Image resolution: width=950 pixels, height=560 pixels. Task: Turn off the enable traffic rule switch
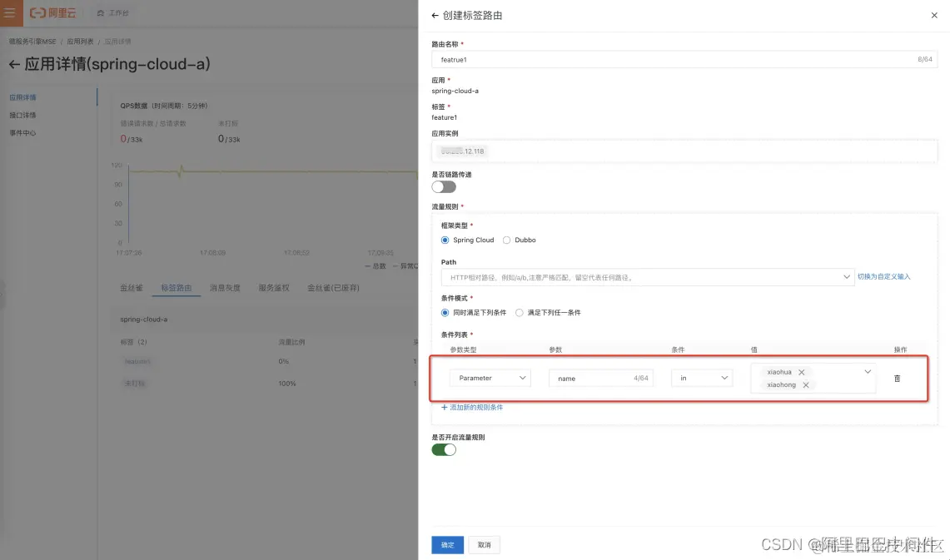[x=444, y=450]
